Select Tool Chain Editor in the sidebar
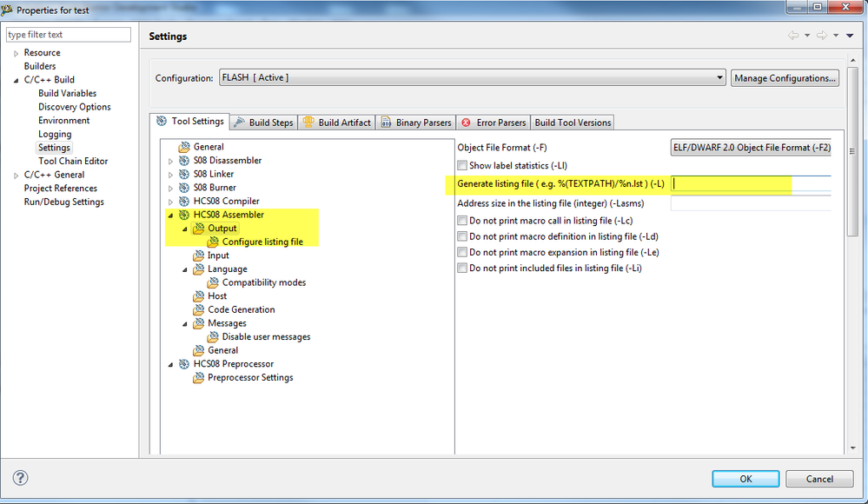868x504 pixels. [73, 161]
